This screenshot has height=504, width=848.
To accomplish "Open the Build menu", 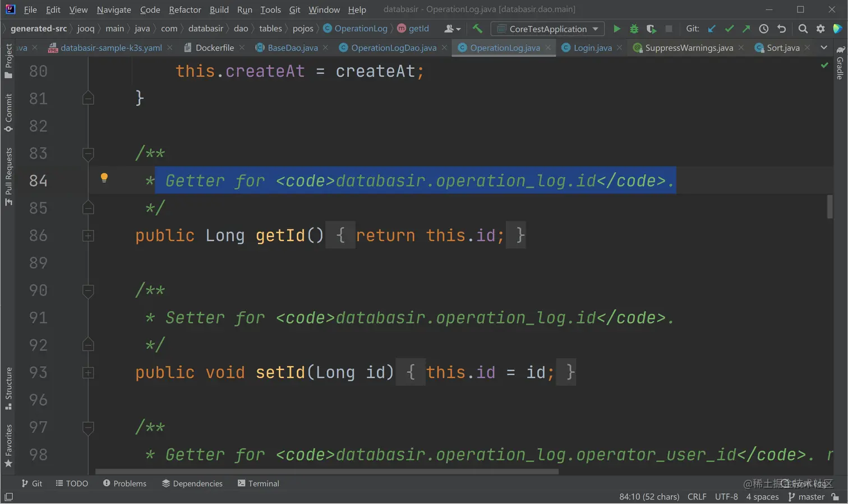I will tap(219, 10).
